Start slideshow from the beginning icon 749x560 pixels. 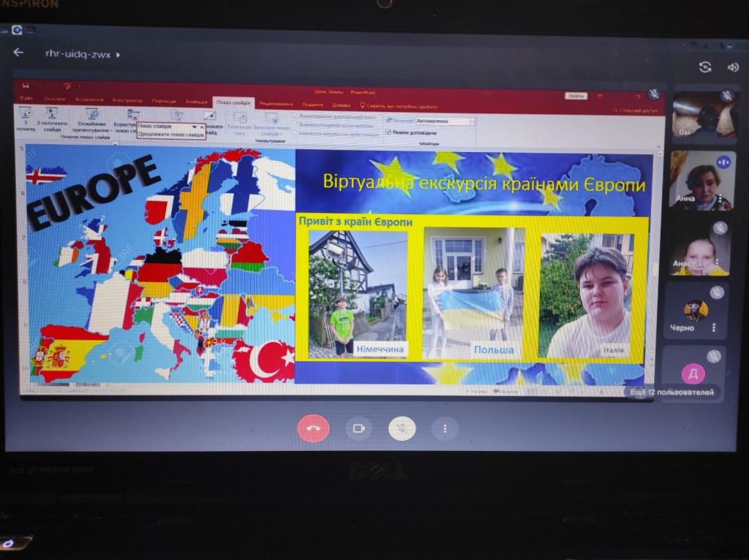click(x=26, y=117)
